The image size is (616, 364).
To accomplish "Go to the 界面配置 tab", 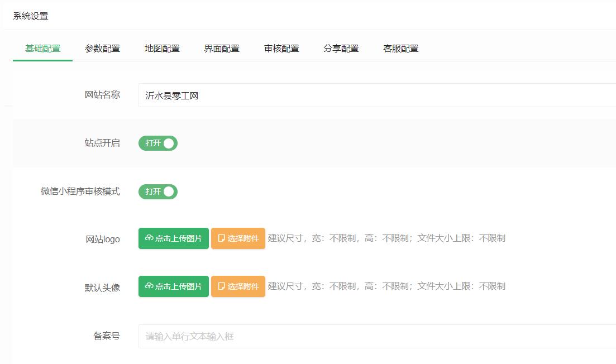I will (x=222, y=49).
